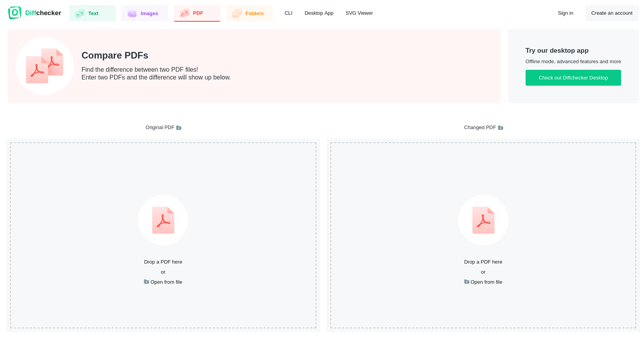
Task: Click Offline mode, advanced features and more text
Action: pos(573,62)
